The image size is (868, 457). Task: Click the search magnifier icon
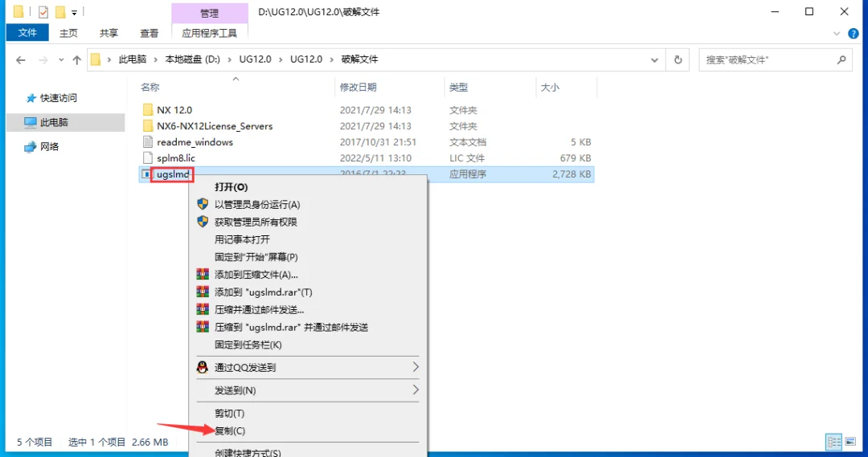(841, 59)
